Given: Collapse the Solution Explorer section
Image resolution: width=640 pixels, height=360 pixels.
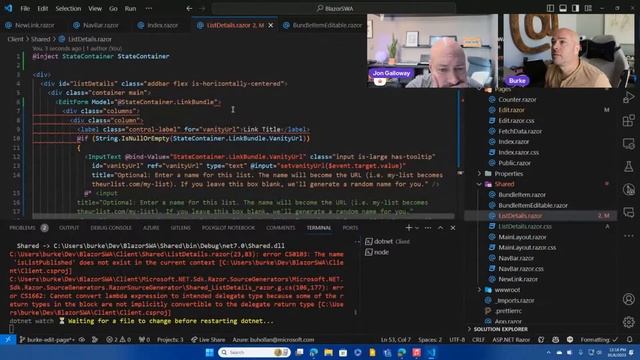Looking at the screenshot, I should [x=497, y=329].
